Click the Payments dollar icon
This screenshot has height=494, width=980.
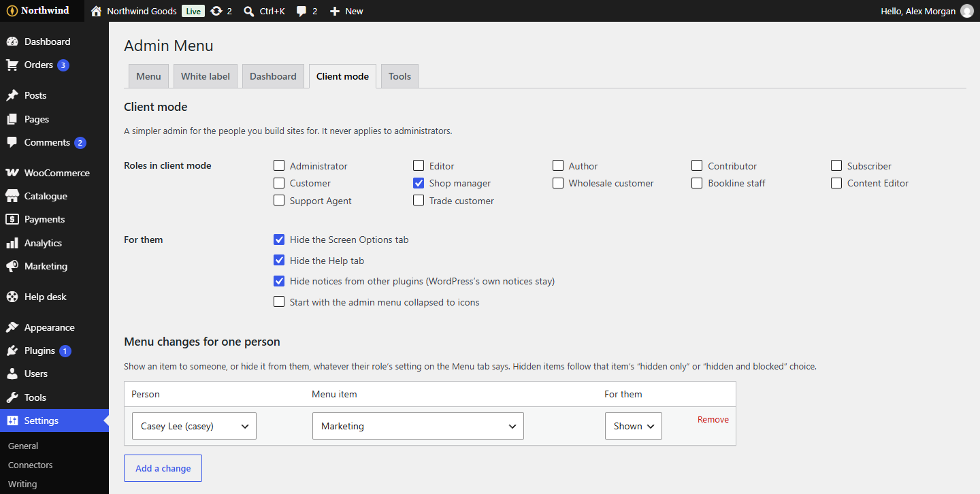pos(12,219)
